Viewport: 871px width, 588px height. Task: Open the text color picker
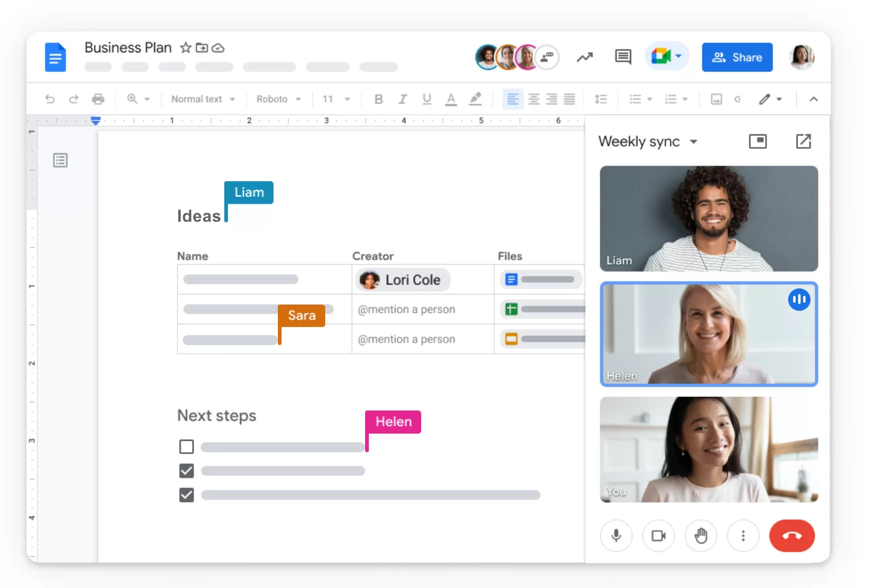(451, 99)
